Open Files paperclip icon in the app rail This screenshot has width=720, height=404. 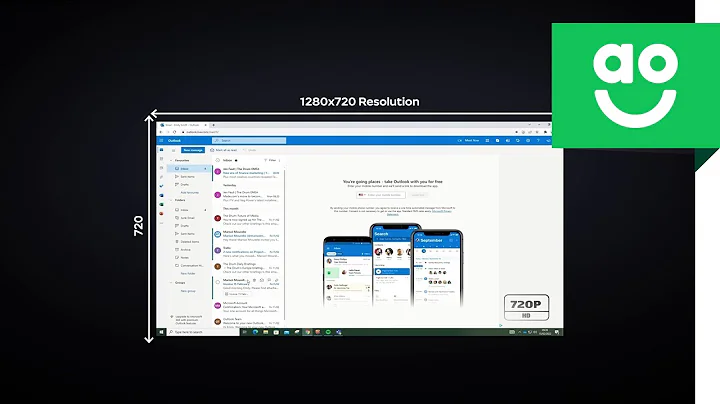[161, 177]
